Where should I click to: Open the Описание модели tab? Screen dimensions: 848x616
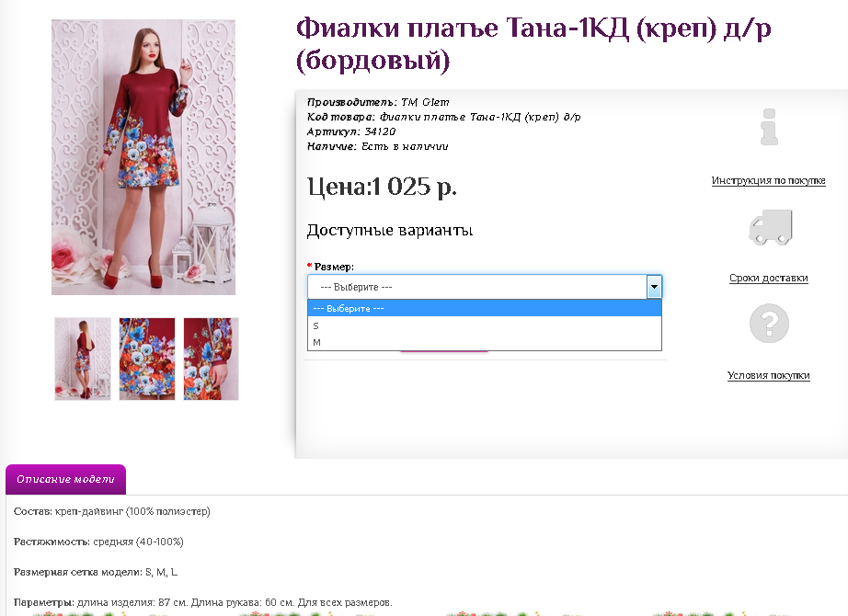(65, 479)
